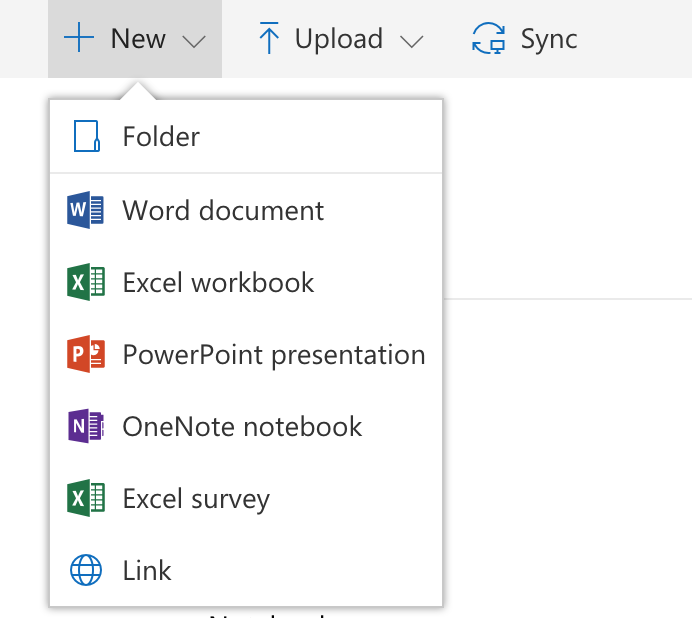This screenshot has width=692, height=618.
Task: Create a new Excel workbook
Action: (218, 283)
